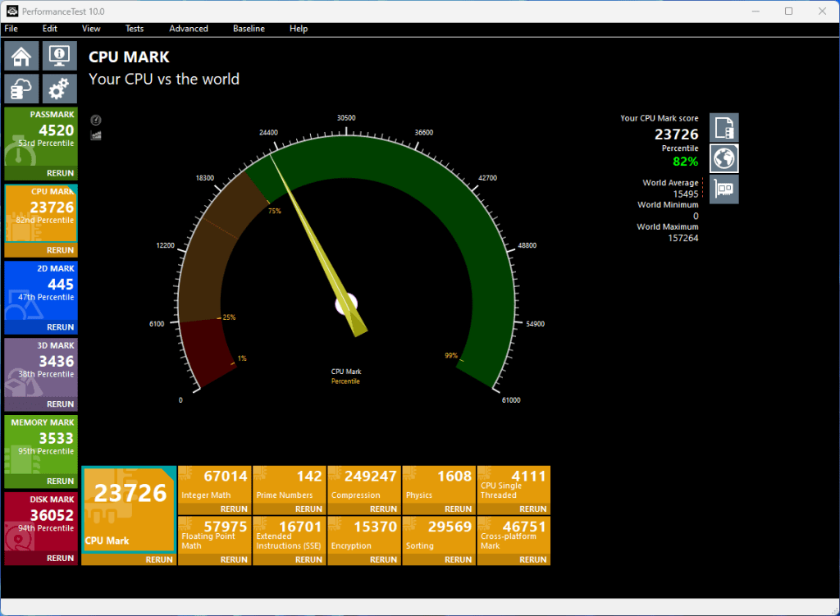The height and width of the screenshot is (616, 840).
Task: Click the PerformanceTest app icon in title bar
Action: click(11, 11)
